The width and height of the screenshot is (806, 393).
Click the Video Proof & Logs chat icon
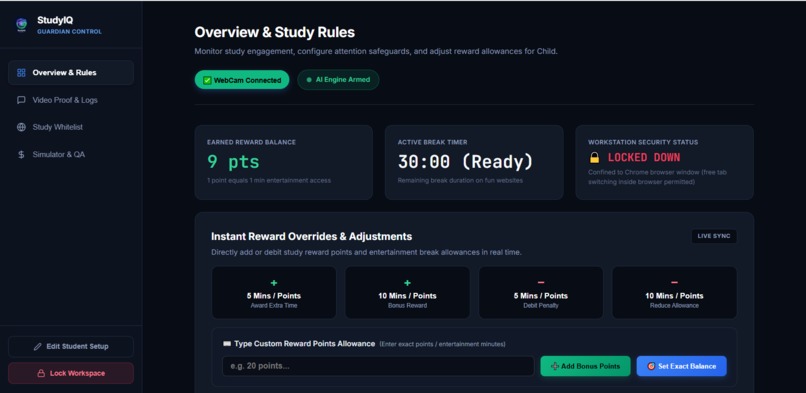tap(21, 100)
